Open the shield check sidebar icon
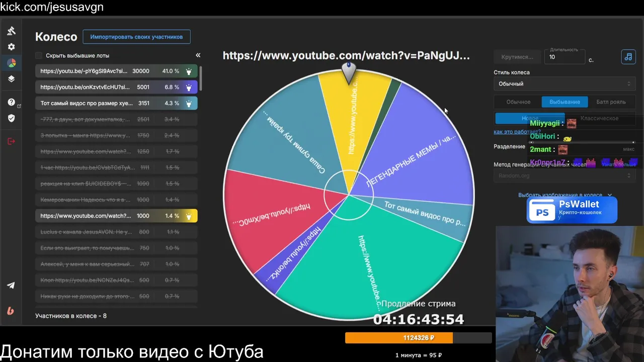 click(x=11, y=118)
